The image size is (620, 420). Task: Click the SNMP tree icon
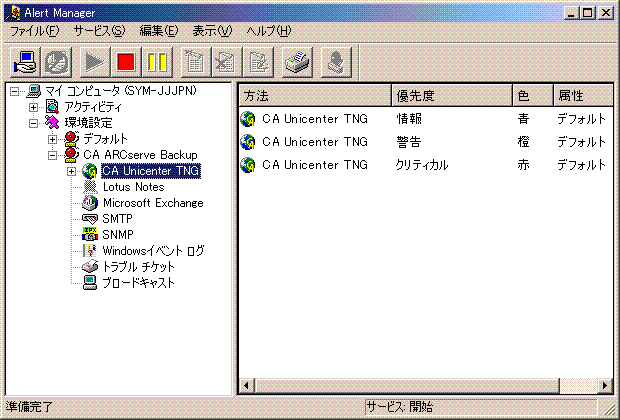click(90, 234)
